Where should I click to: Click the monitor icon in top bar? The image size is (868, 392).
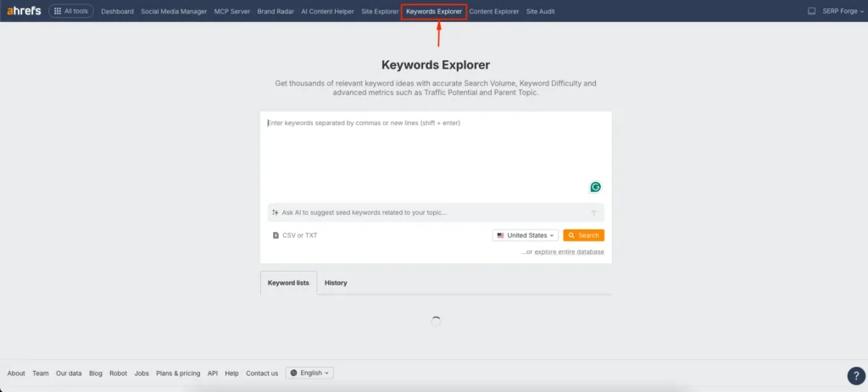(x=811, y=11)
